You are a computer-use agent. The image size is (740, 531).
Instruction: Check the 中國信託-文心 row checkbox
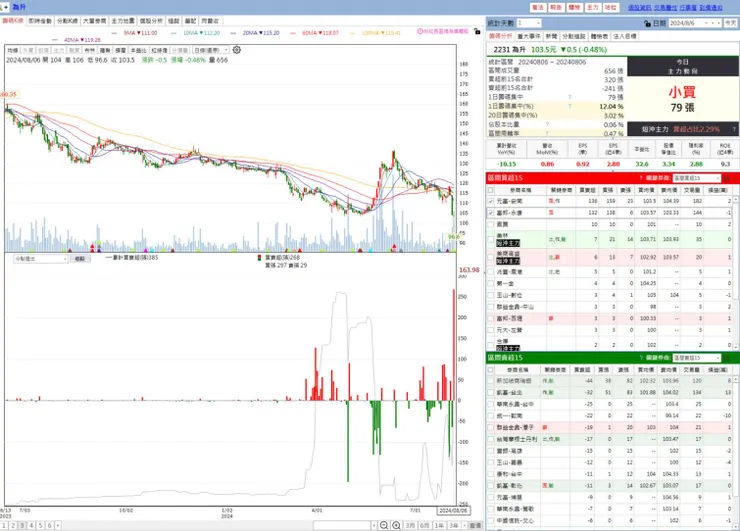click(x=491, y=521)
